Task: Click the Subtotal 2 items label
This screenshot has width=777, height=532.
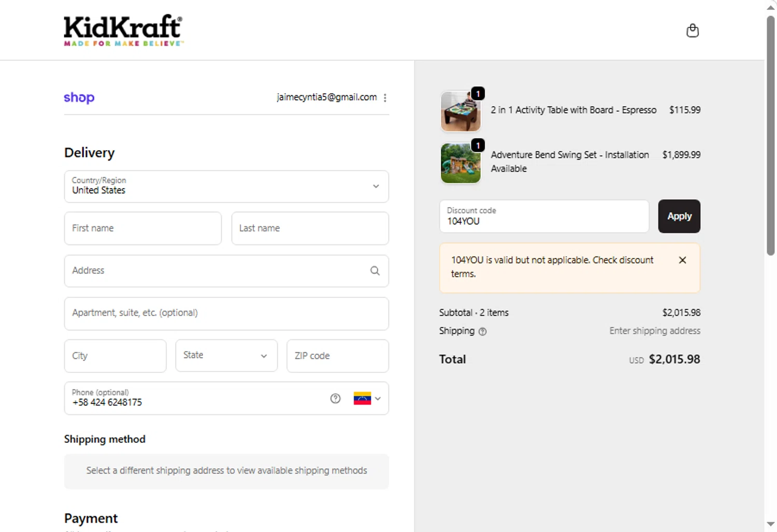Action: [474, 312]
